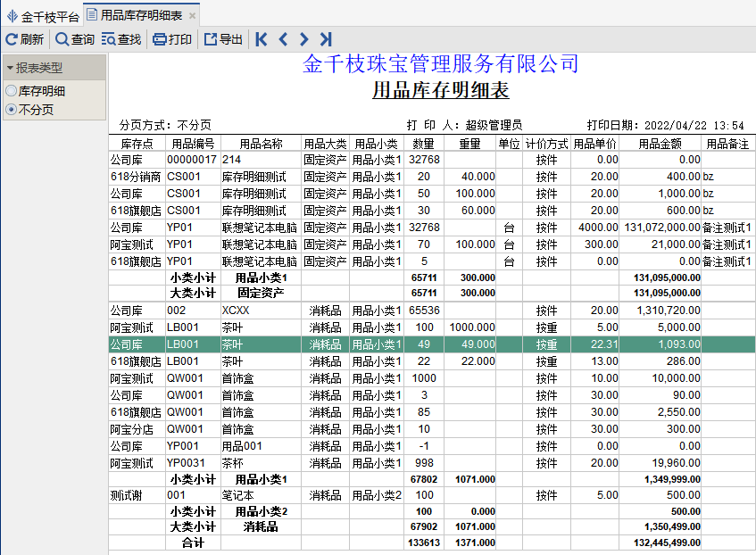This screenshot has width=756, height=555.
Task: Click the printer name 超级管理员
Action: tap(494, 126)
